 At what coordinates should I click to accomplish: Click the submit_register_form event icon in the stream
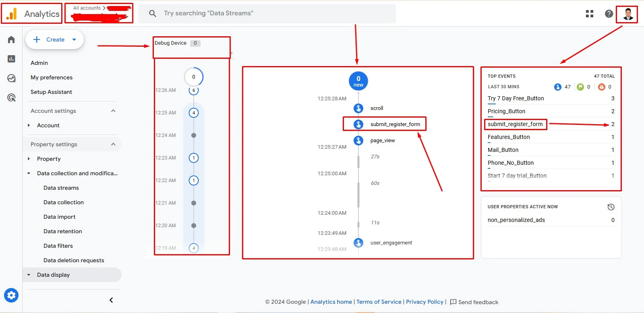coord(358,124)
